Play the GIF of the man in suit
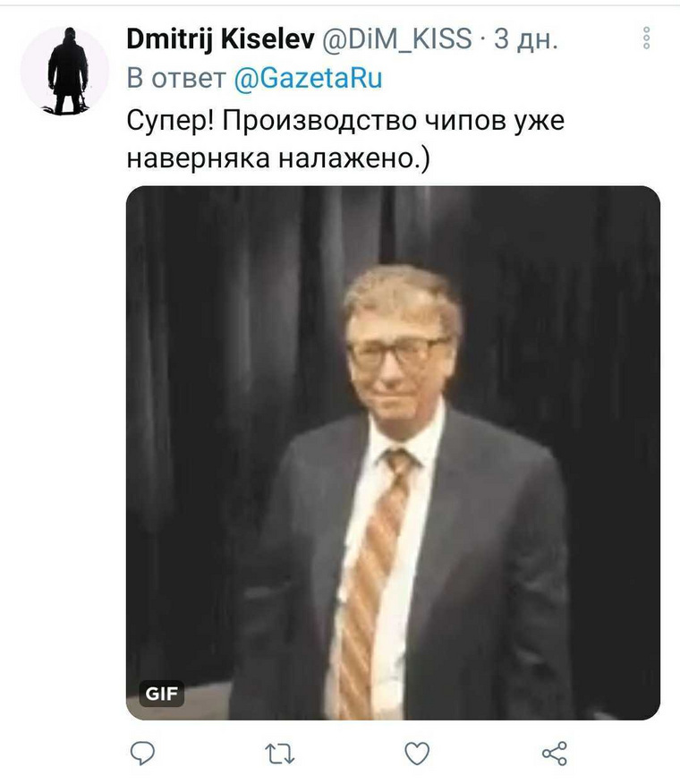This screenshot has height=784, width=680. pos(393,453)
